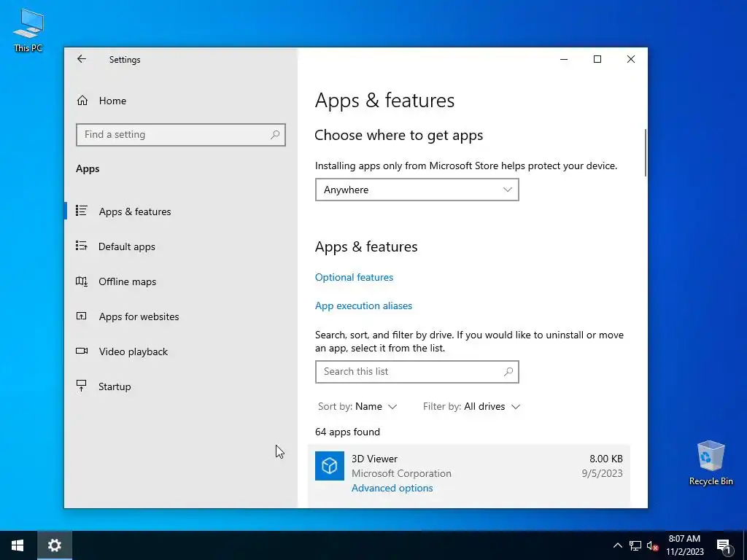Change the Filter by All drives dropdown
This screenshot has width=747, height=560.
click(471, 406)
